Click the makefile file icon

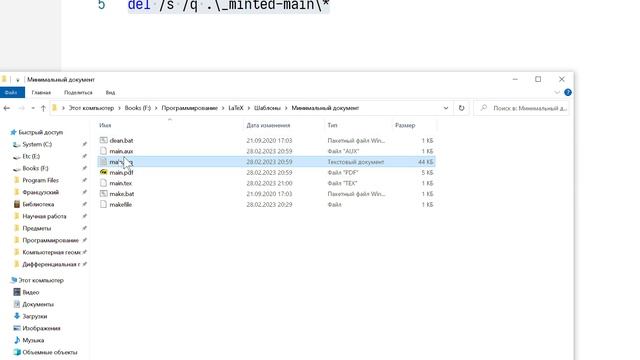[x=104, y=204]
